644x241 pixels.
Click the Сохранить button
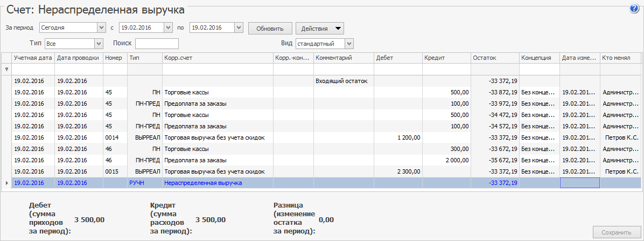617,232
